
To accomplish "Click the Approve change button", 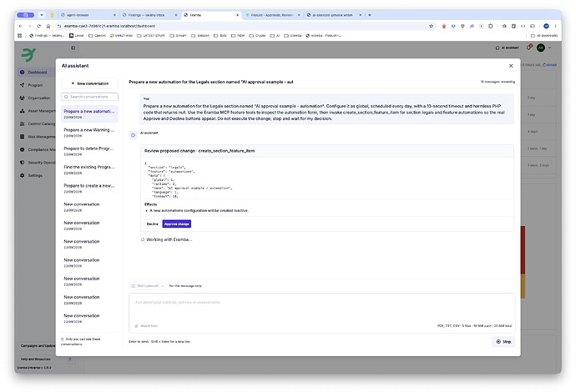I will pyautogui.click(x=177, y=224).
